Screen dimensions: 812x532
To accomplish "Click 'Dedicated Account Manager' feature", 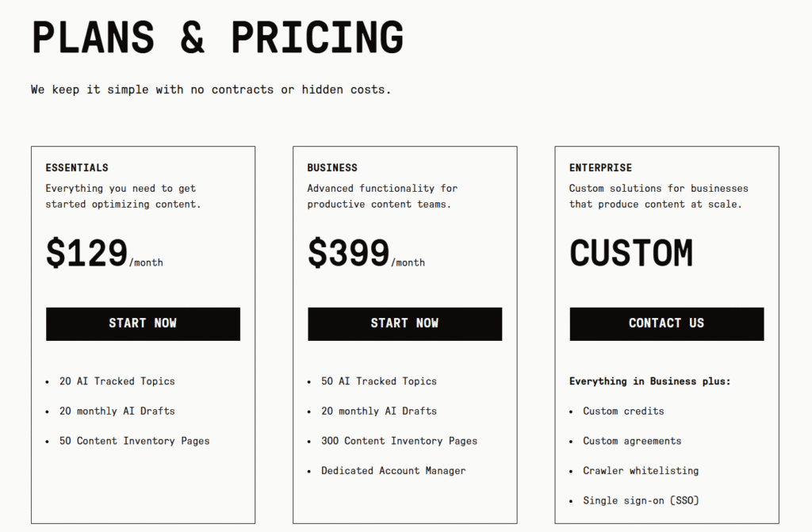I will pos(393,471).
